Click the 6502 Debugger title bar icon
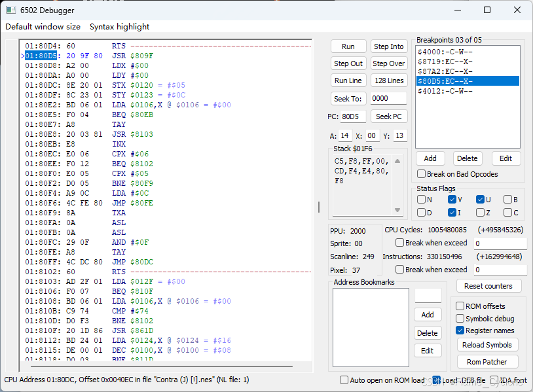Viewport: 533px width, 392px height. tap(10, 10)
